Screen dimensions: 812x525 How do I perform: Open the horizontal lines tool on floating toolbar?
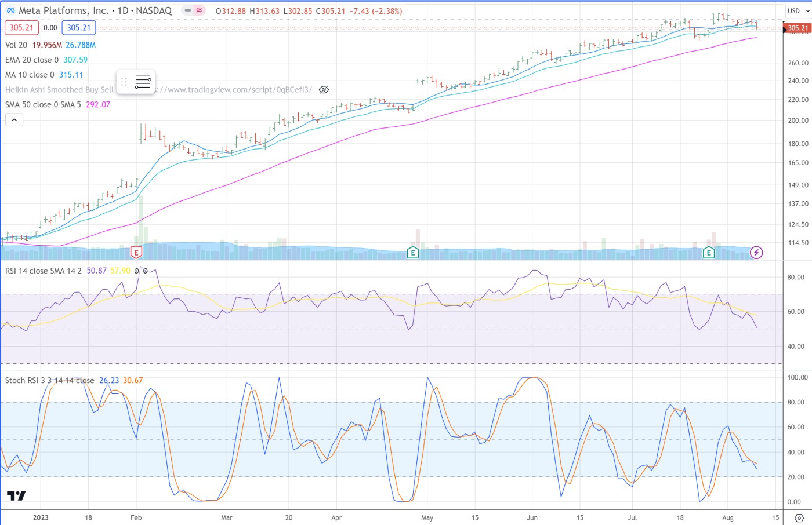pyautogui.click(x=143, y=82)
